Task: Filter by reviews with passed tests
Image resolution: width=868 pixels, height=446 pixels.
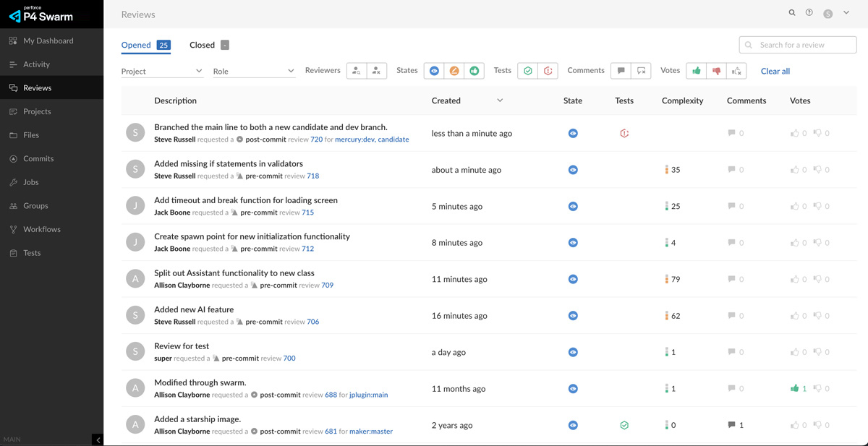Action: (528, 71)
